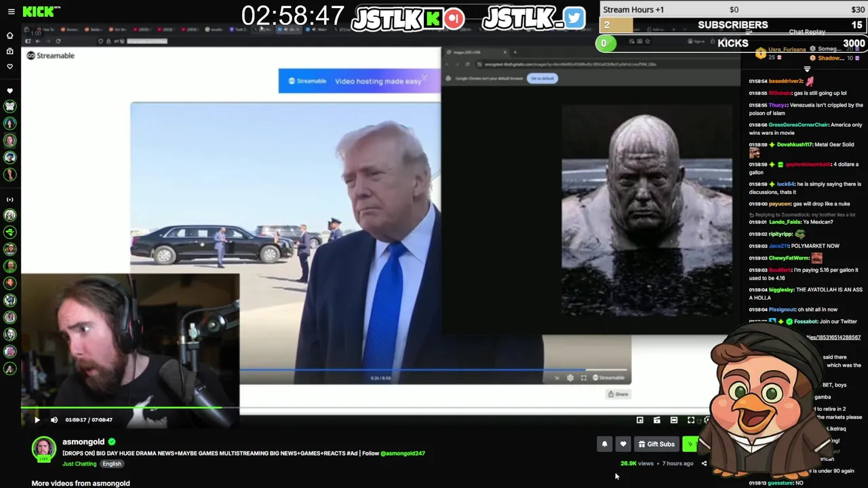Reload the page in the Chrome window
The width and height of the screenshot is (868, 488).
pyautogui.click(x=467, y=64)
